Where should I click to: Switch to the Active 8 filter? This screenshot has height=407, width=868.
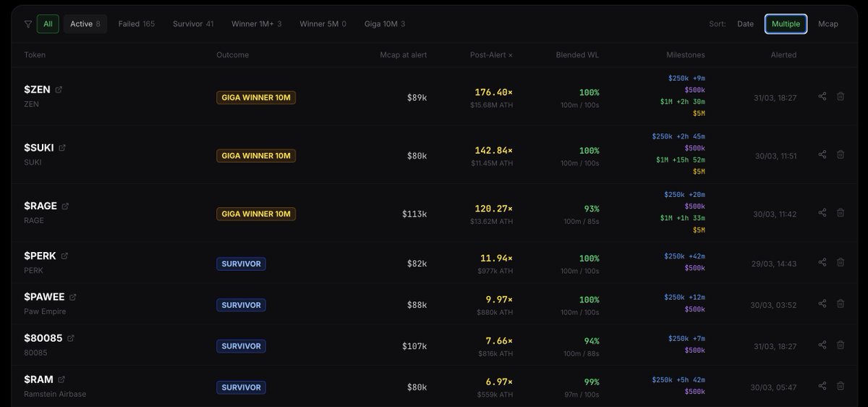[x=85, y=24]
